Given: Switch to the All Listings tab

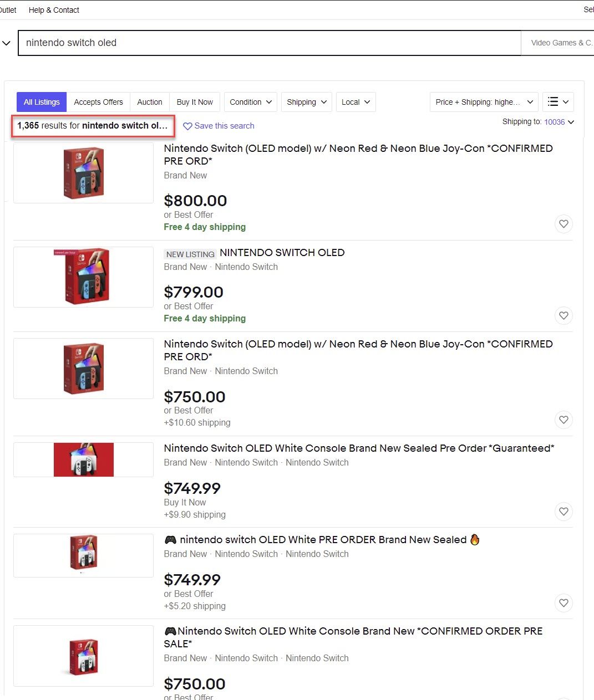Looking at the screenshot, I should (41, 102).
